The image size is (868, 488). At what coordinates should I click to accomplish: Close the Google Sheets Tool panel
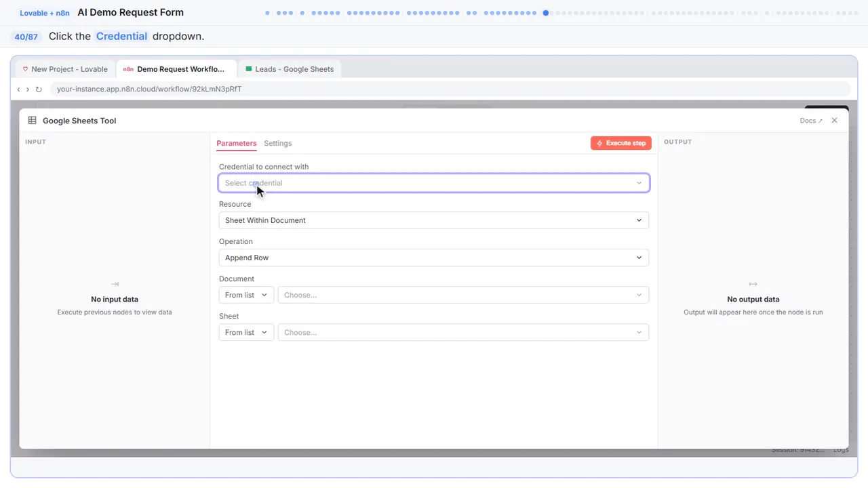click(x=835, y=121)
